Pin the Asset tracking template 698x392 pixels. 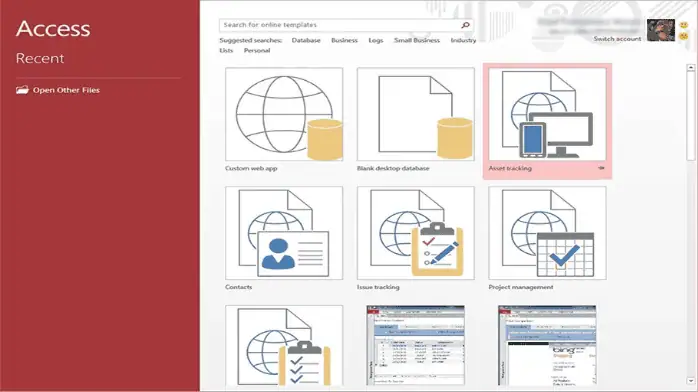tap(601, 168)
